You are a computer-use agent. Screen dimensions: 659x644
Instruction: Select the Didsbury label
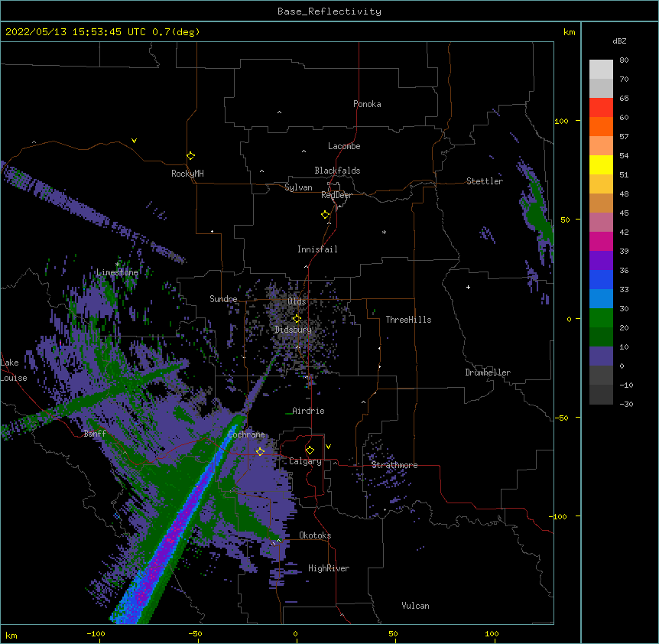[294, 330]
